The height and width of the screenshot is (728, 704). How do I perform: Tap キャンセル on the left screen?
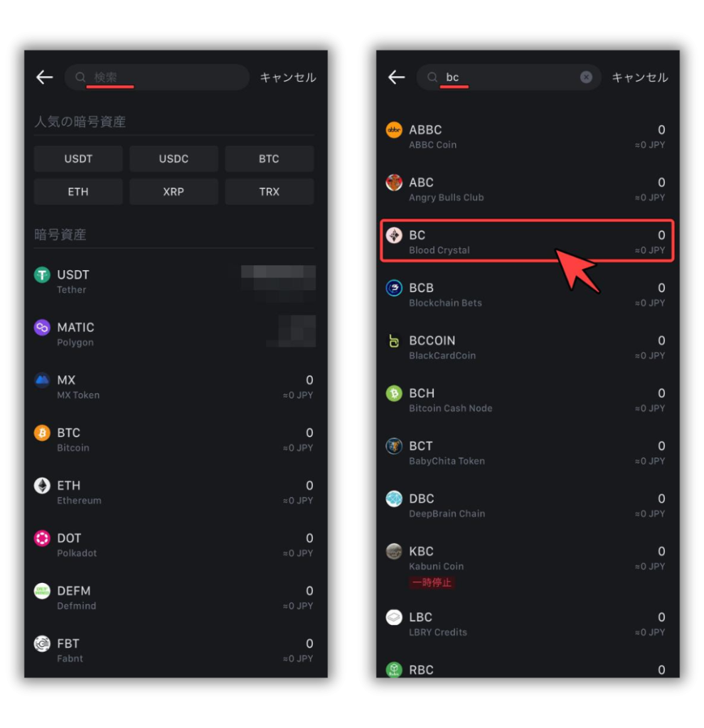pos(288,77)
